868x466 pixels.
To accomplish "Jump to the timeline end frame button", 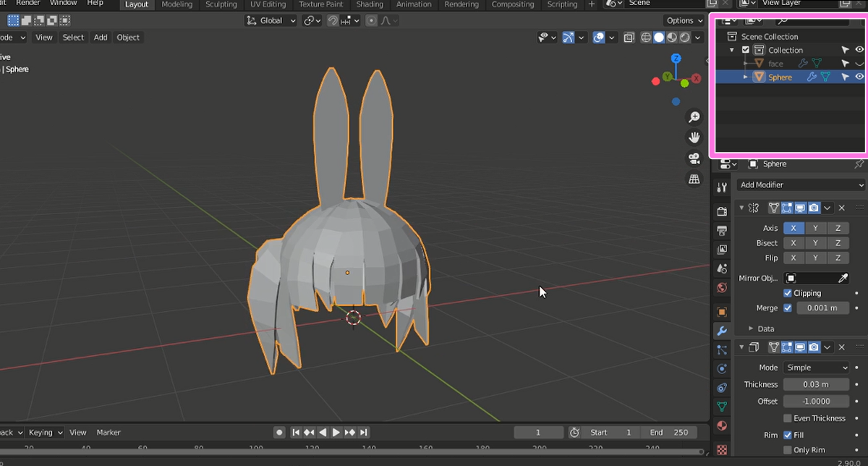I will pos(364,433).
